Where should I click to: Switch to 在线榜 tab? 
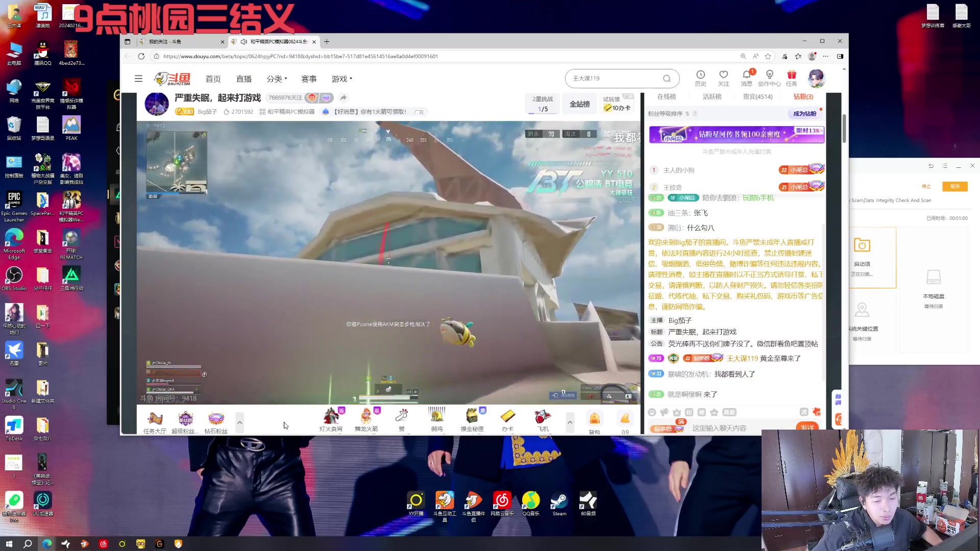click(x=667, y=96)
